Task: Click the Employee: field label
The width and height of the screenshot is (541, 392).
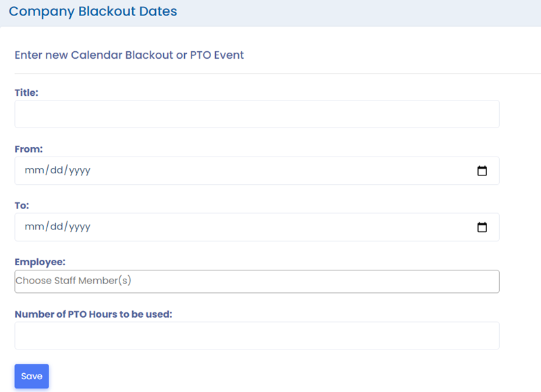Action: coord(40,262)
